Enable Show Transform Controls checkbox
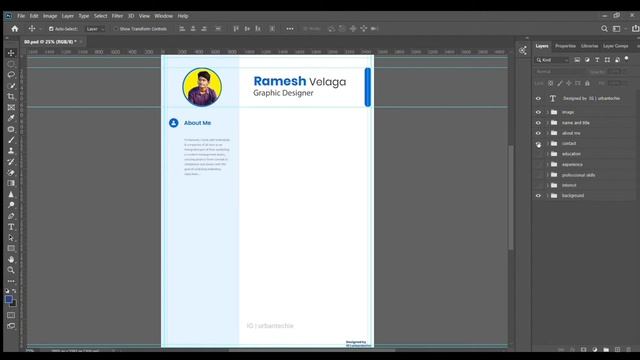Screen dimensions: 640x360 point(116,29)
